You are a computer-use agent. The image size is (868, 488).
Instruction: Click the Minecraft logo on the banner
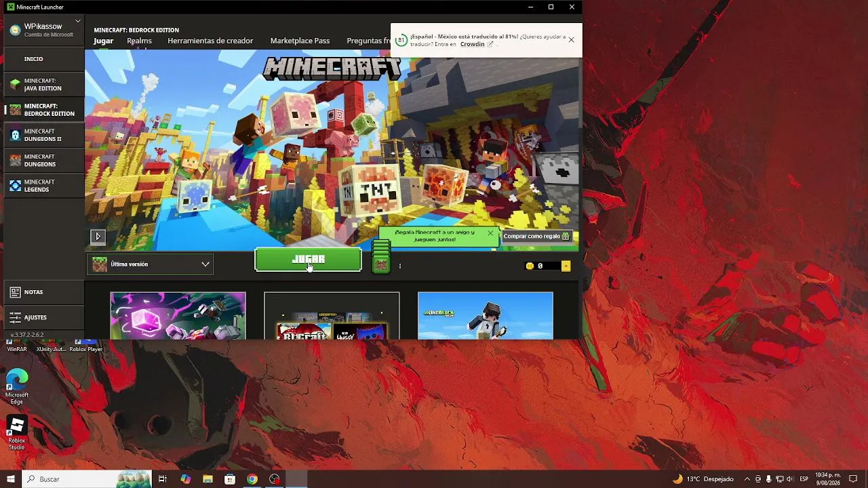[x=332, y=68]
